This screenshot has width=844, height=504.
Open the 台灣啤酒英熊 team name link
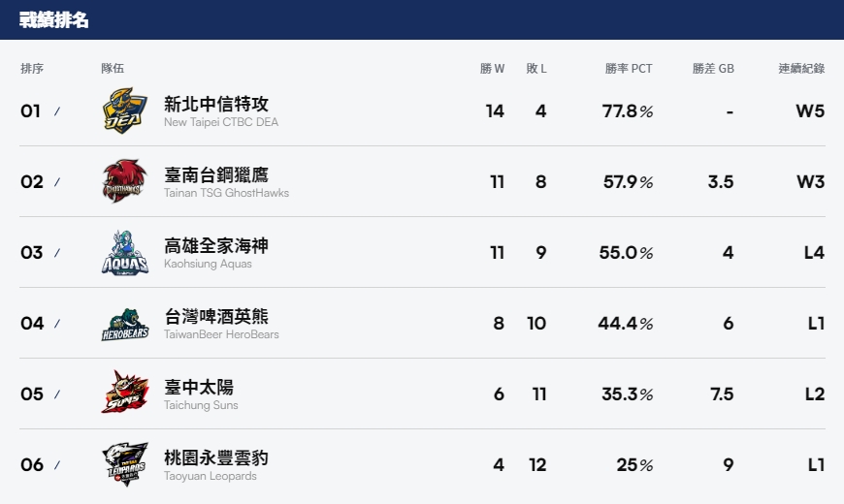pyautogui.click(x=216, y=316)
